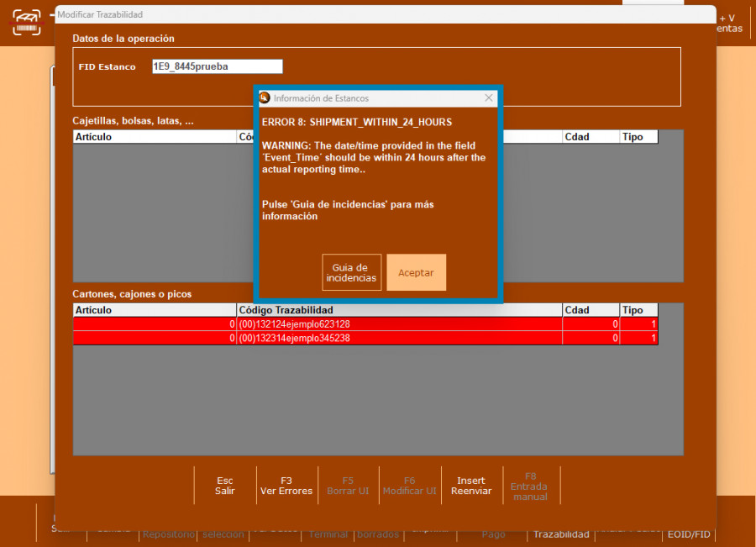Screen dimensions: 756x547
Task: Open the Guia de incidencias
Action: coord(351,272)
